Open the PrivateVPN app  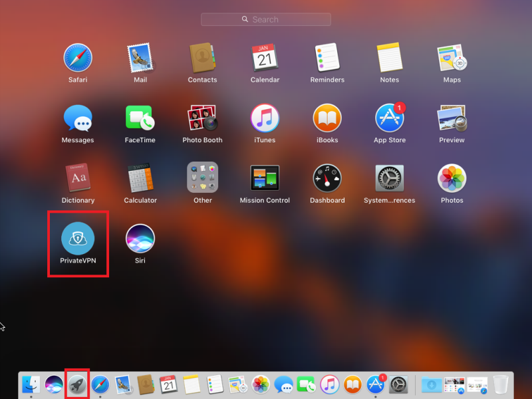click(x=78, y=239)
